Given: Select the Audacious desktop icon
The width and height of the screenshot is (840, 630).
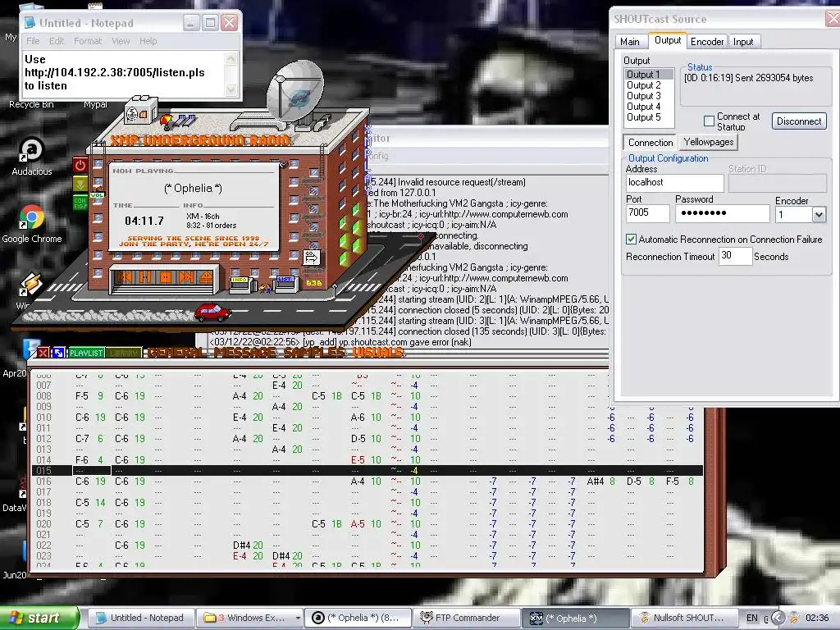Looking at the screenshot, I should [x=32, y=157].
